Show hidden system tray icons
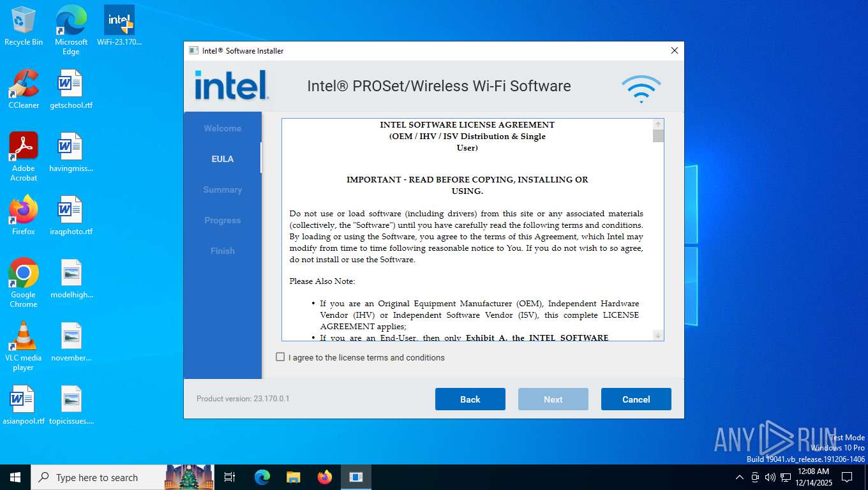This screenshot has width=868, height=490. pos(740,477)
